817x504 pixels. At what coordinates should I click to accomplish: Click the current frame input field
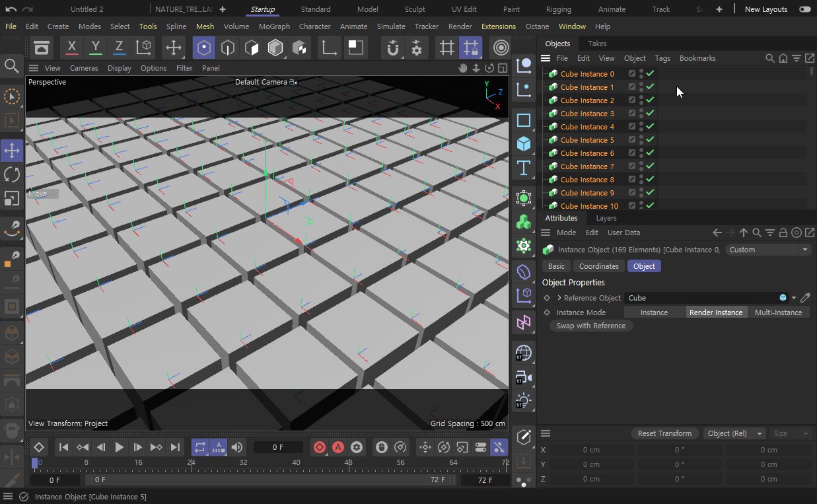279,447
